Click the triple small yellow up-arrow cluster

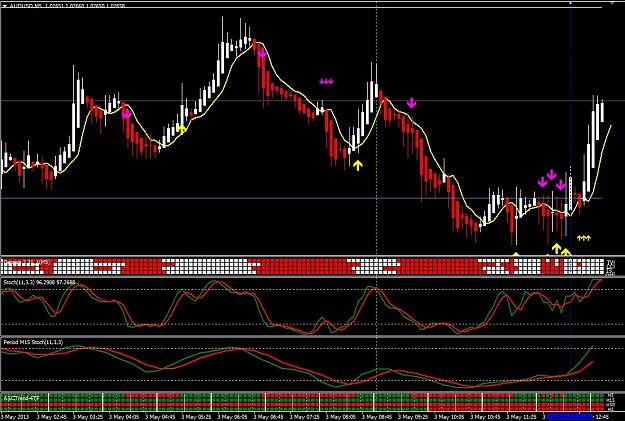tap(584, 238)
